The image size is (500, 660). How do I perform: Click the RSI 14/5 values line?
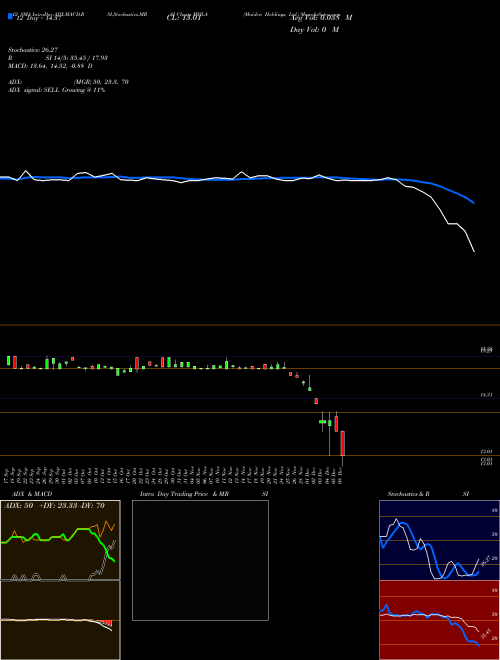click(x=58, y=58)
